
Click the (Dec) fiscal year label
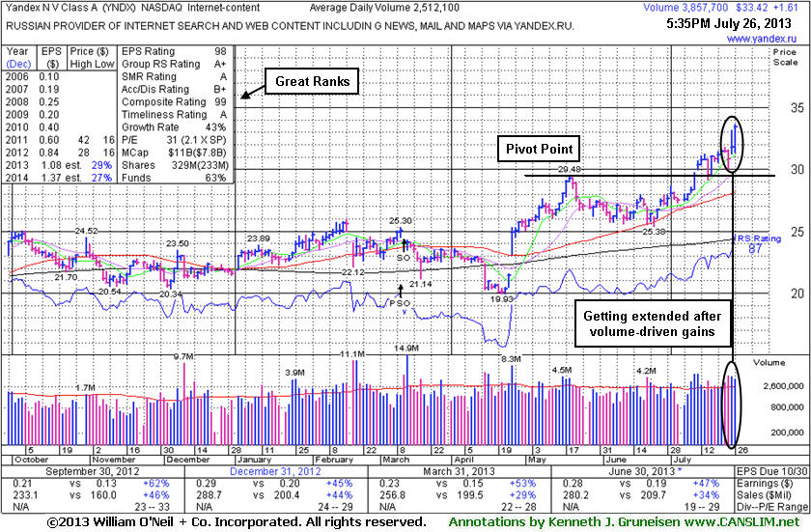(18, 64)
